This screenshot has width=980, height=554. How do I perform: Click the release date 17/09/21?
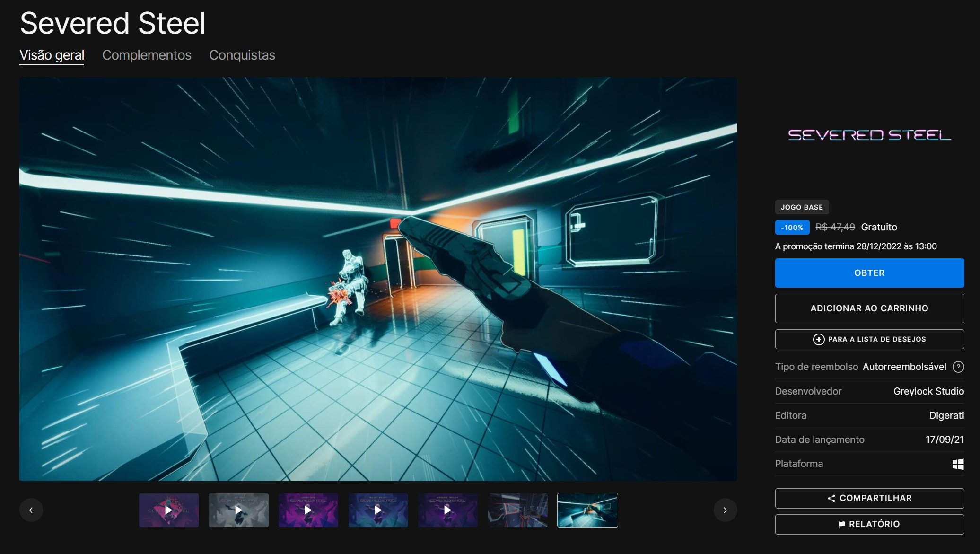coord(945,440)
